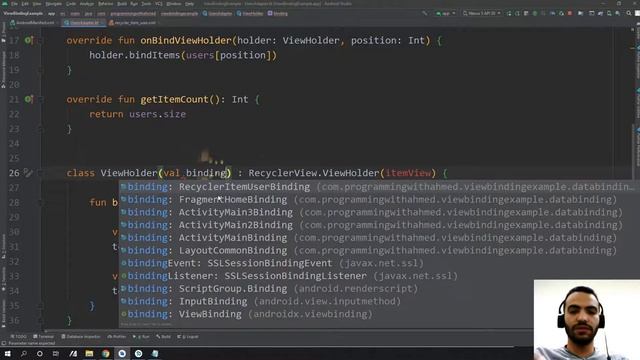Open the app run configuration dropdown
The image size is (640, 360).
(x=446, y=13)
